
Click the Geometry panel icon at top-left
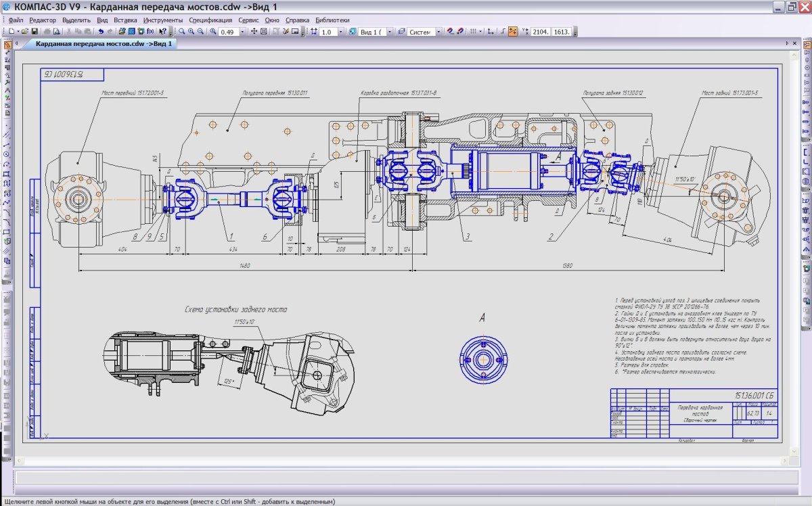point(6,45)
